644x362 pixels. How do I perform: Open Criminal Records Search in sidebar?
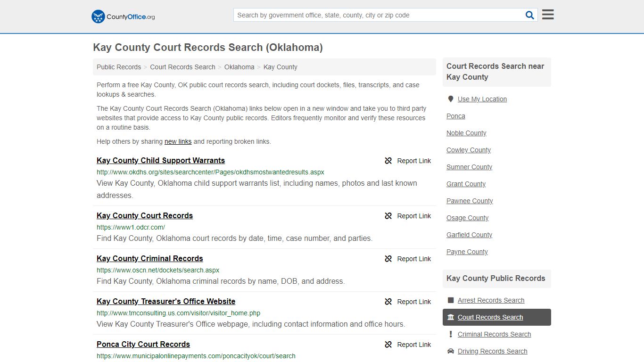point(494,334)
